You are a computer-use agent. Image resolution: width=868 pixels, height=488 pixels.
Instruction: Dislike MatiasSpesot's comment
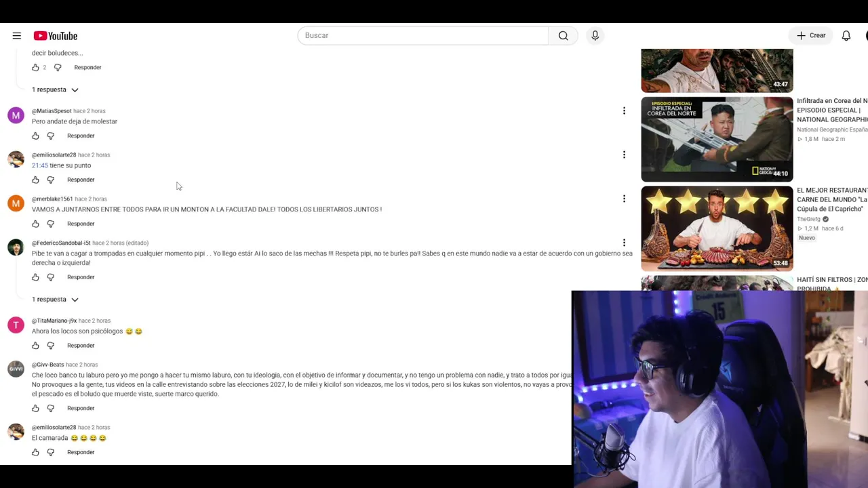(x=50, y=136)
